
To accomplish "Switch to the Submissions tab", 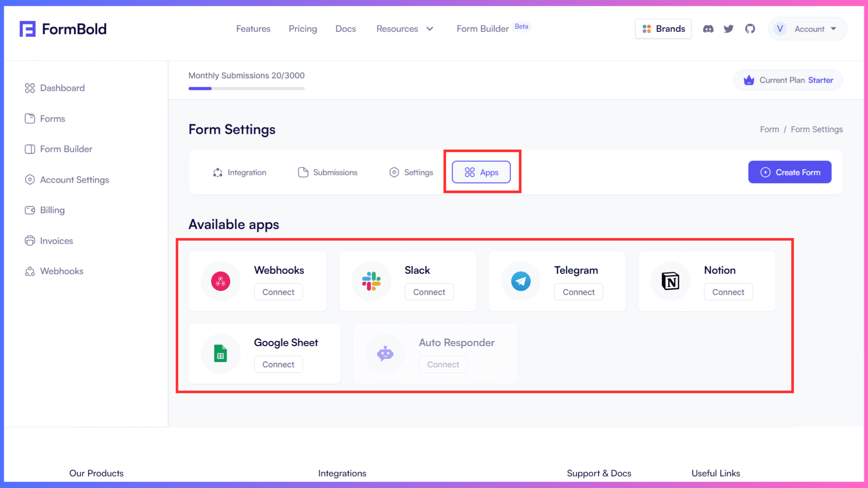I will tap(328, 173).
